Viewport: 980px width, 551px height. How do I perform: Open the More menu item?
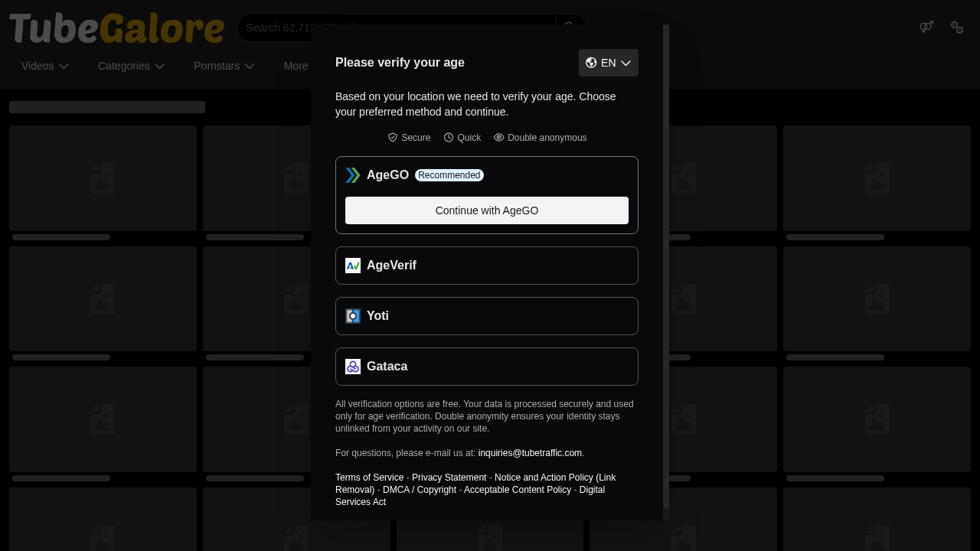tap(296, 66)
